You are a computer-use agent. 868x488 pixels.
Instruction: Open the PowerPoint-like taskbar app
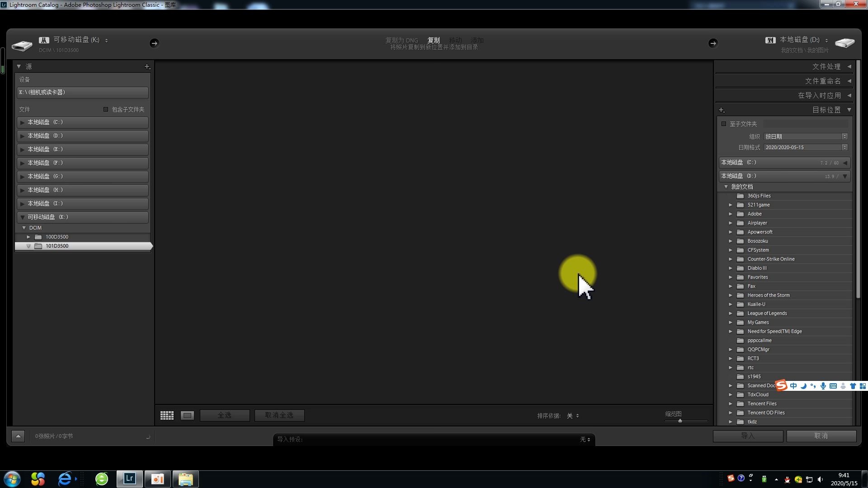[157, 479]
